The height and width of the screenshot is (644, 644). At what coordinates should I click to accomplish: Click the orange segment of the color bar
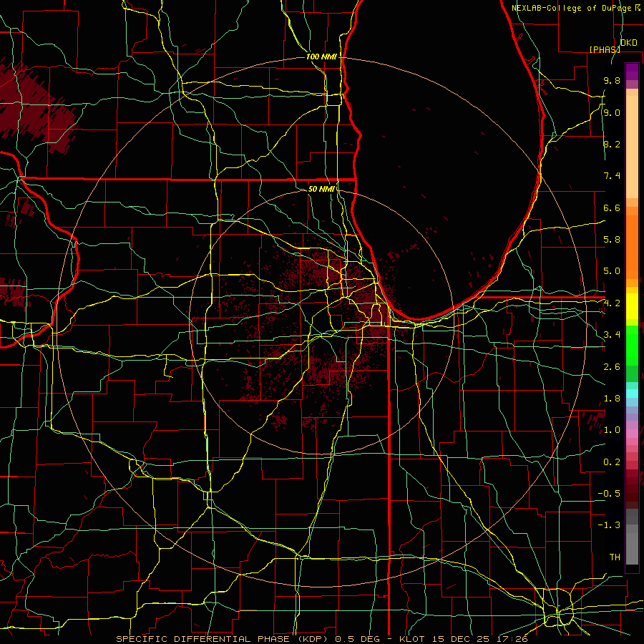coord(632,246)
